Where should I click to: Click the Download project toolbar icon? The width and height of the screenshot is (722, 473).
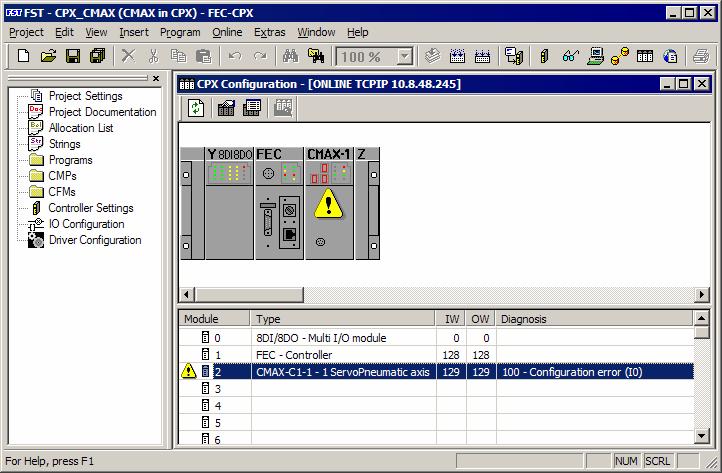[482, 56]
